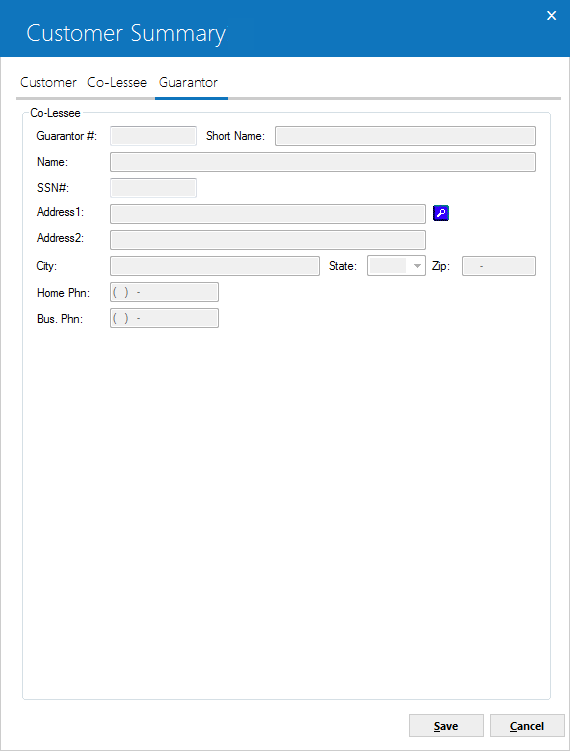Click the Zip code field
This screenshot has width=570, height=751.
tap(499, 266)
